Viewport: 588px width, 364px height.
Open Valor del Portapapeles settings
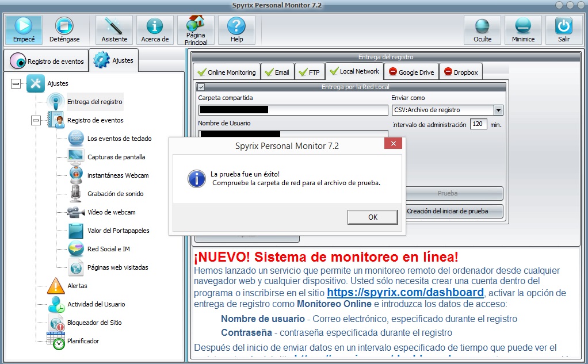point(118,230)
